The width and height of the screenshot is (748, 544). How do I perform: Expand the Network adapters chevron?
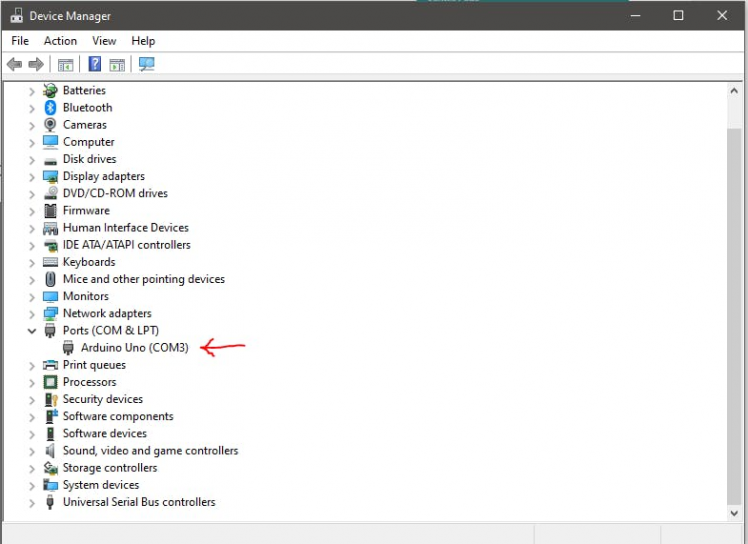coord(32,314)
